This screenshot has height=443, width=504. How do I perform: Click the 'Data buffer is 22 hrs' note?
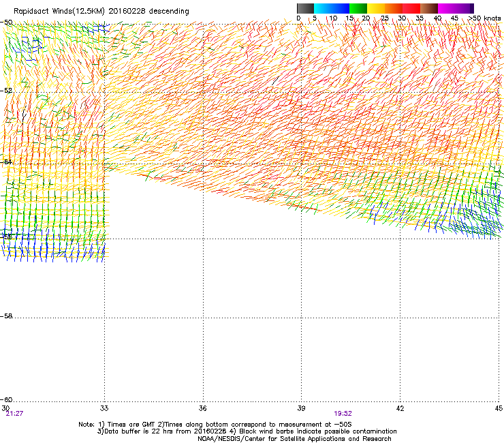tap(247, 431)
